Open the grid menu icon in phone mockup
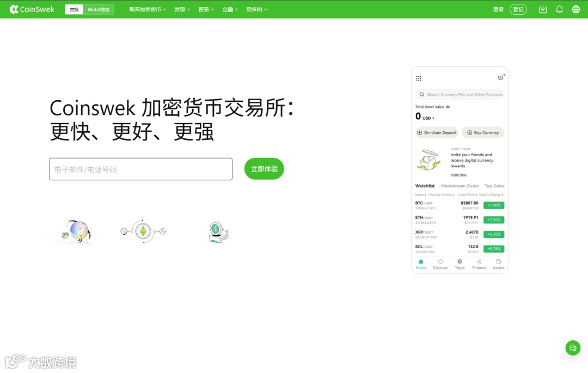 (x=419, y=78)
